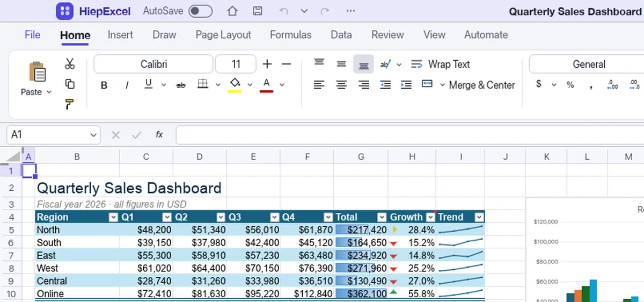Viewport: 644px width, 302px height.
Task: Decrease font size with minus button
Action: (x=286, y=64)
